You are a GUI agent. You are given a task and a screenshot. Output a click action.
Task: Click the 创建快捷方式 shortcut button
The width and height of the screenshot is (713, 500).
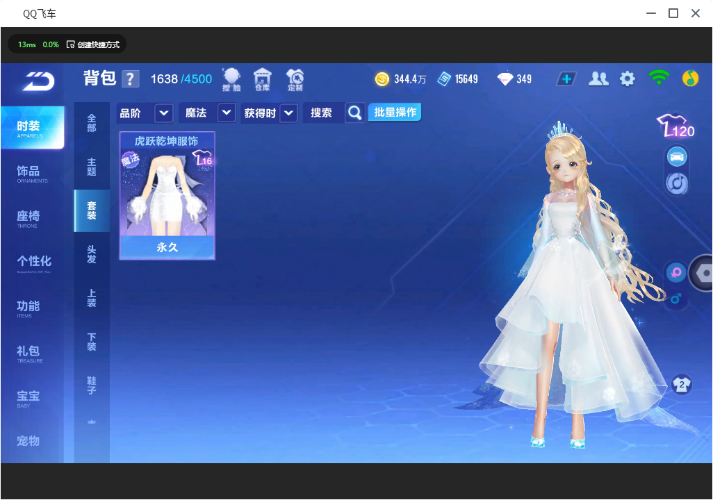(93, 44)
